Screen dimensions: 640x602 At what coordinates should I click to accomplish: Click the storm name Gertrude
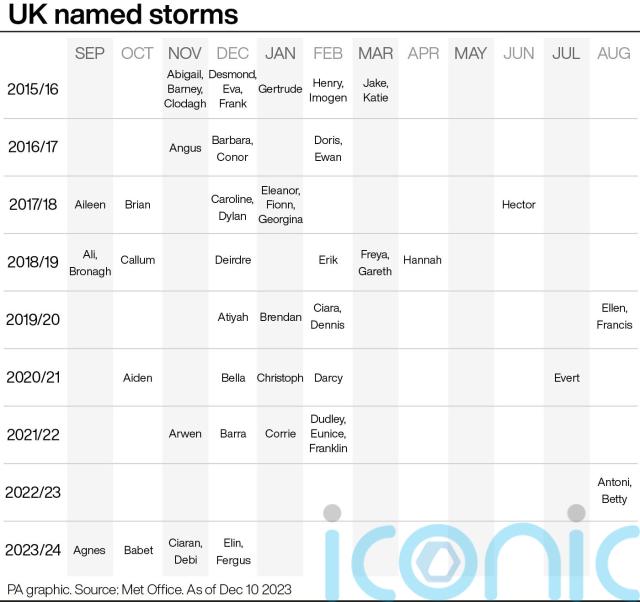pyautogui.click(x=280, y=89)
